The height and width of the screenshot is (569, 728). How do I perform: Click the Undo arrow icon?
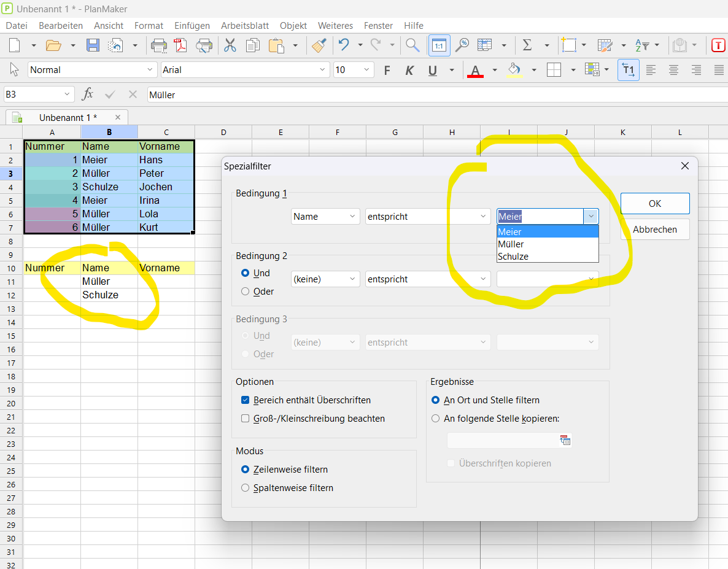[x=344, y=45]
